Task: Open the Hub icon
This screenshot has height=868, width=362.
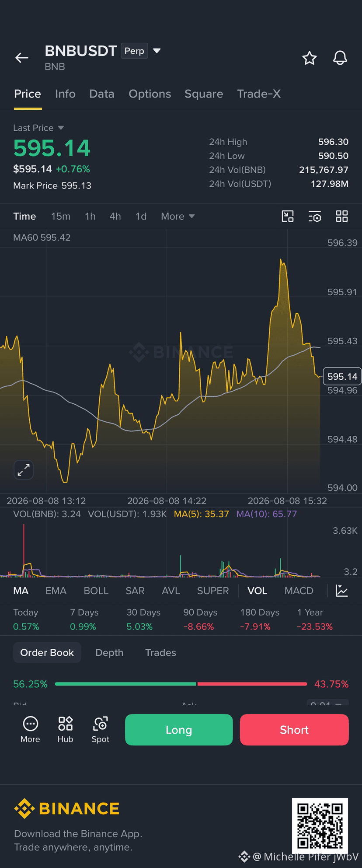Action: click(x=65, y=730)
